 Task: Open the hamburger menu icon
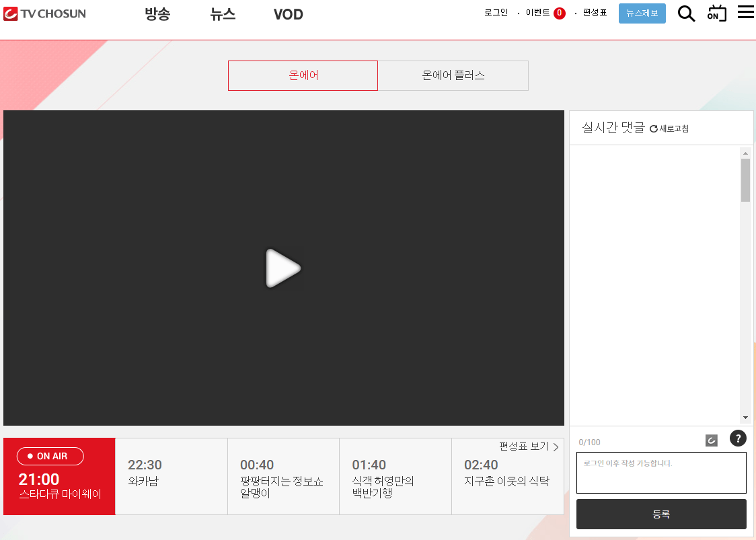(x=745, y=11)
